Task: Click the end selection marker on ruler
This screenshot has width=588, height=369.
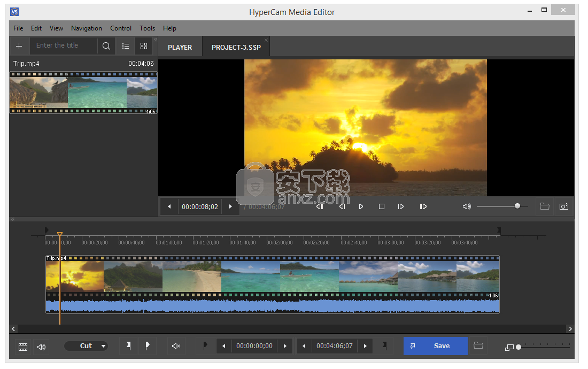Action: (x=499, y=230)
